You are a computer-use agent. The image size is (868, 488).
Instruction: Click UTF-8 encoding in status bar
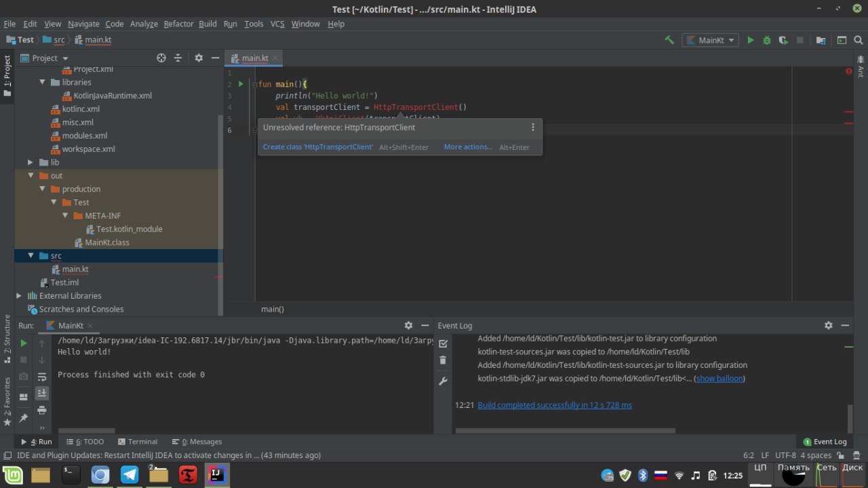785,455
